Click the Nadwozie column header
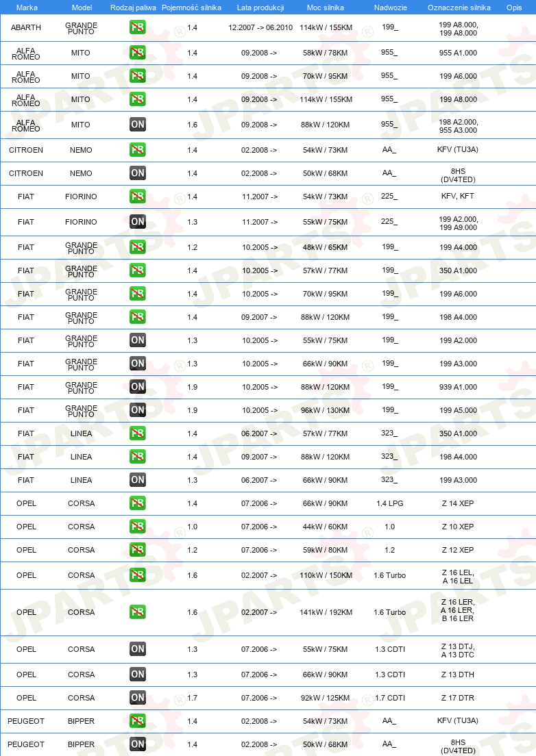 click(x=390, y=8)
